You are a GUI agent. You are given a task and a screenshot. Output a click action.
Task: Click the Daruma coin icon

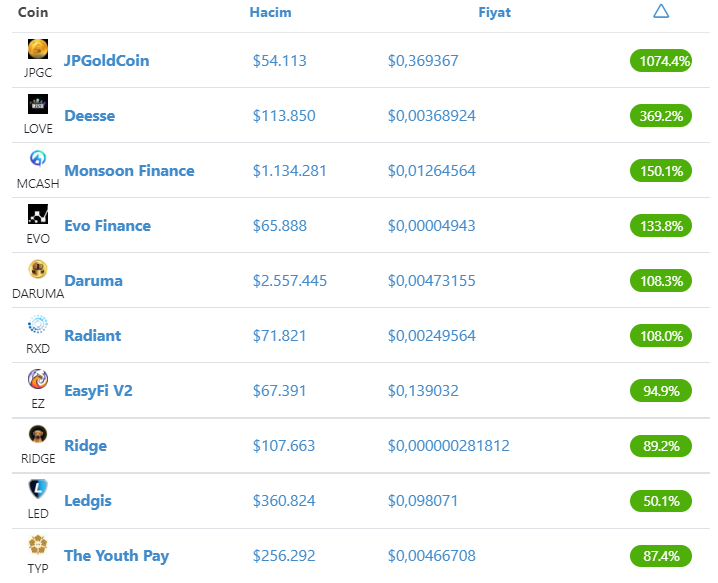[x=38, y=269]
